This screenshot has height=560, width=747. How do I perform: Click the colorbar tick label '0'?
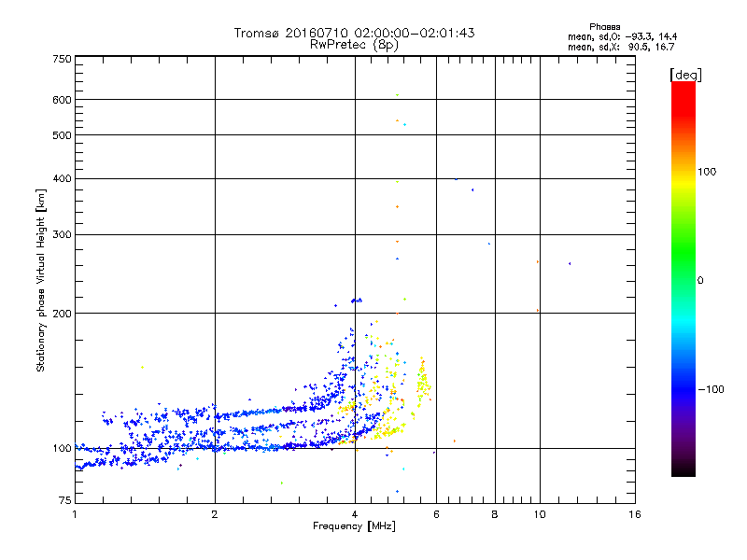pyautogui.click(x=700, y=281)
